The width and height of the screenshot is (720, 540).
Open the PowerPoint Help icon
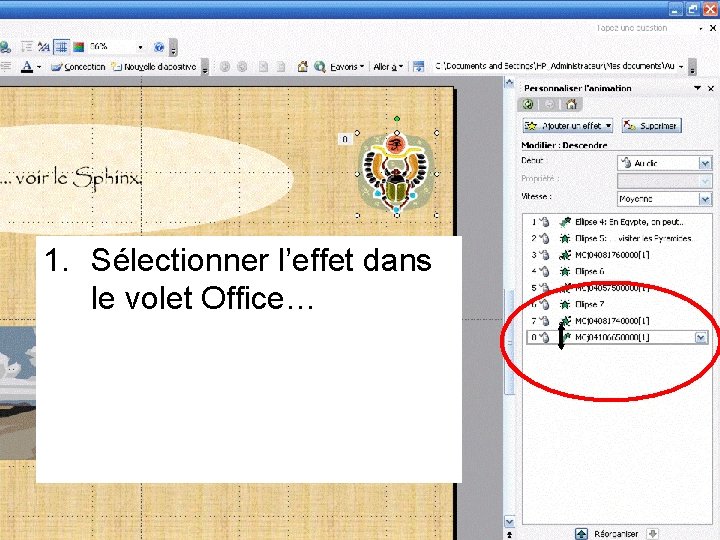[x=159, y=47]
